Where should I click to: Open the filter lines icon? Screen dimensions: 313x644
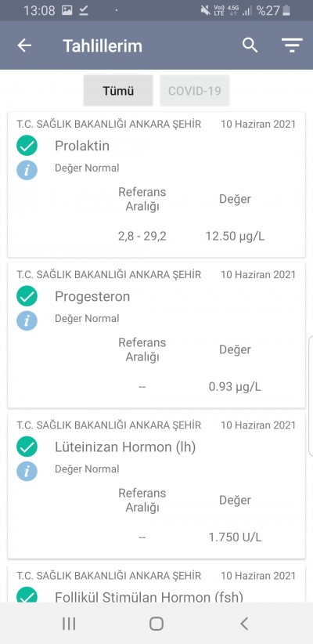click(x=292, y=45)
